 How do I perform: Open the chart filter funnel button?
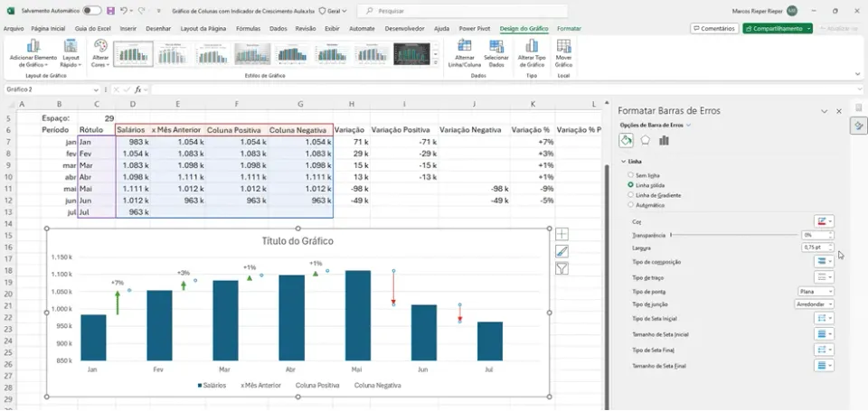(561, 269)
